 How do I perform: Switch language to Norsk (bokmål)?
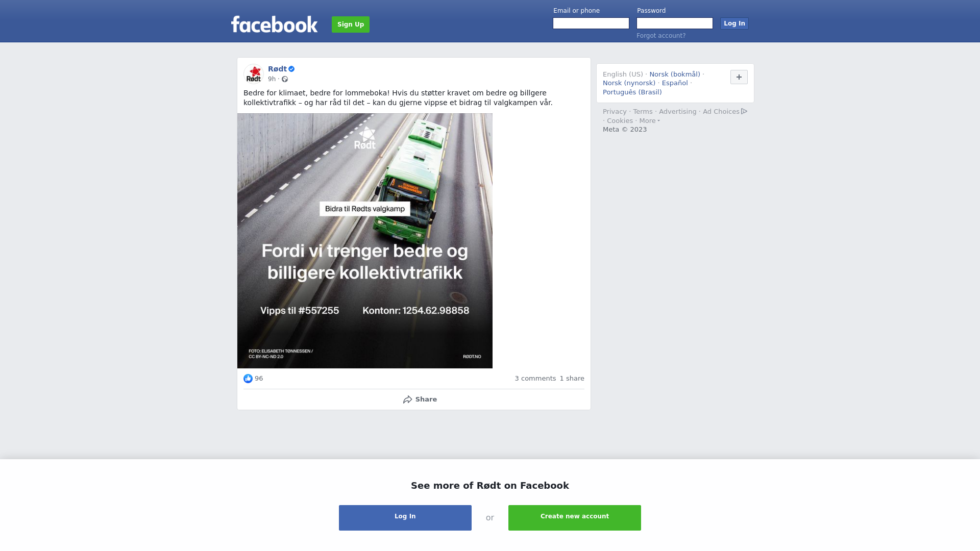675,74
